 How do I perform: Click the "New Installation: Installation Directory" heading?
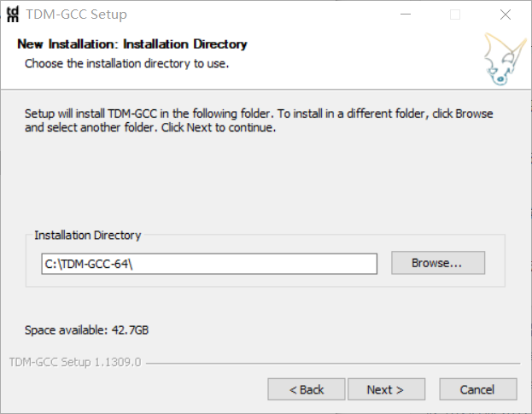[x=132, y=44]
